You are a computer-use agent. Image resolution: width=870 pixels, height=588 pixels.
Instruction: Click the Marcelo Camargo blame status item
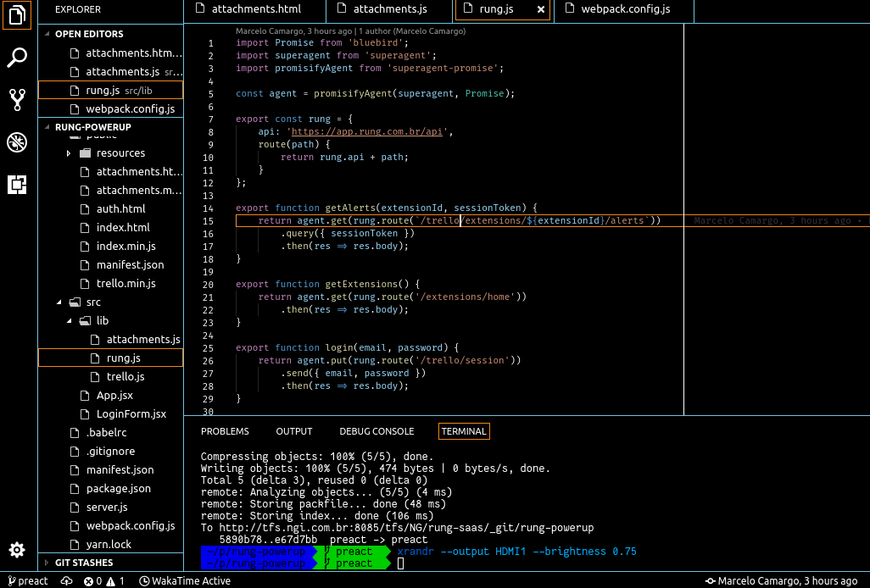click(781, 580)
